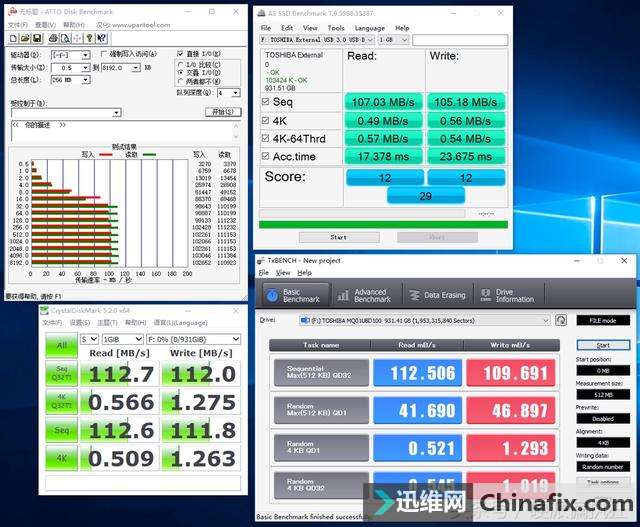
Task: Click the context help arrow-question icon in ATTO
Action: 101,38
